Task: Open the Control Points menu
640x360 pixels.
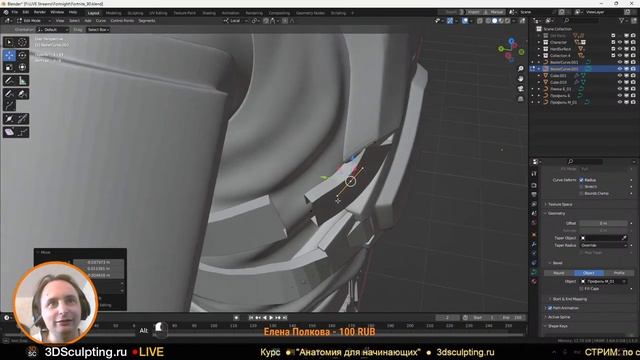Action: pyautogui.click(x=122, y=20)
